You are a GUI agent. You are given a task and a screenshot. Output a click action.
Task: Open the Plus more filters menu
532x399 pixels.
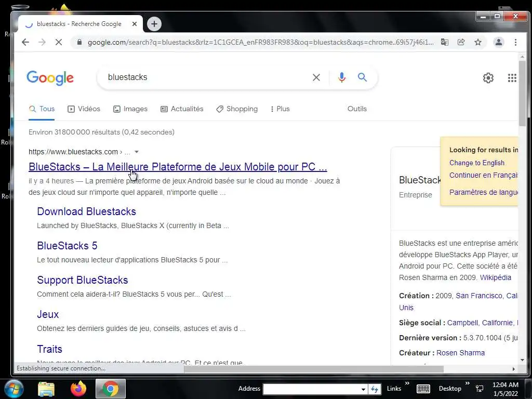pyautogui.click(x=280, y=109)
